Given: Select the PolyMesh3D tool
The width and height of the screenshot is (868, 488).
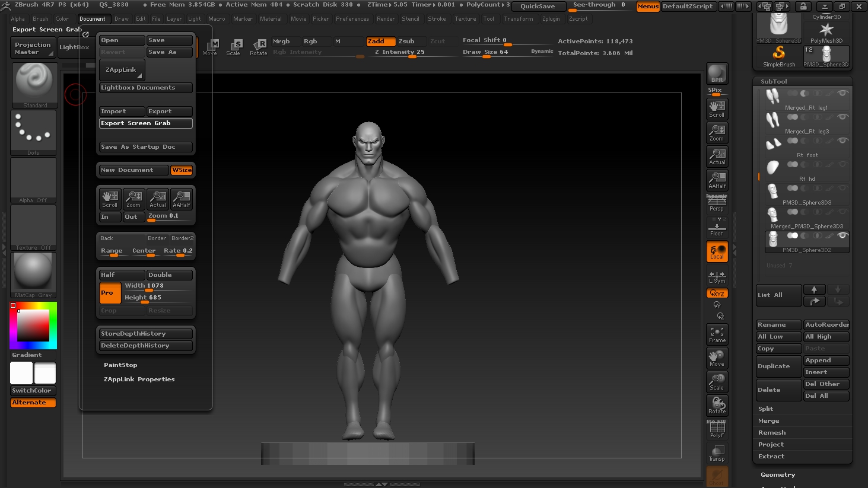Looking at the screenshot, I should [826, 33].
